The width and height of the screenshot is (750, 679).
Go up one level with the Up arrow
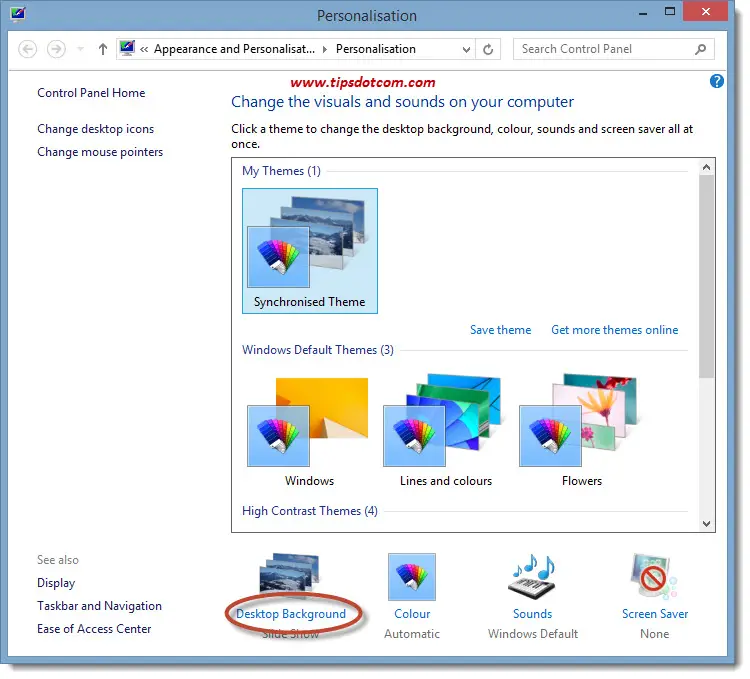[x=103, y=49]
